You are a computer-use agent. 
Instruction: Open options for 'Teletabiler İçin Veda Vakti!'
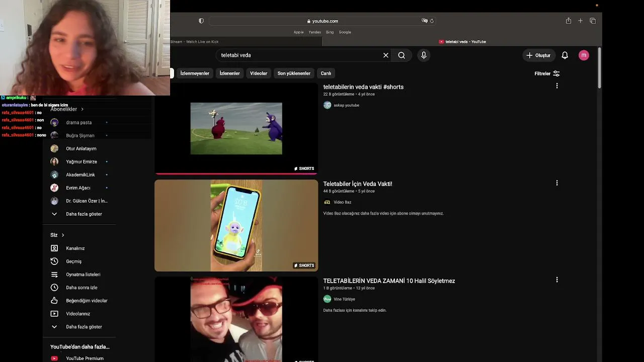tap(557, 183)
